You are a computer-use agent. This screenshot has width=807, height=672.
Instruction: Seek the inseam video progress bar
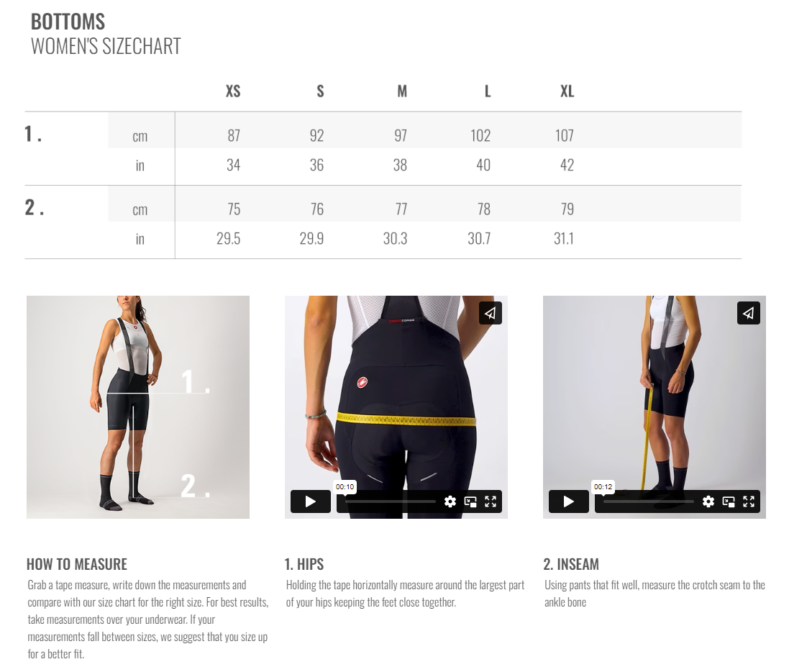point(649,501)
